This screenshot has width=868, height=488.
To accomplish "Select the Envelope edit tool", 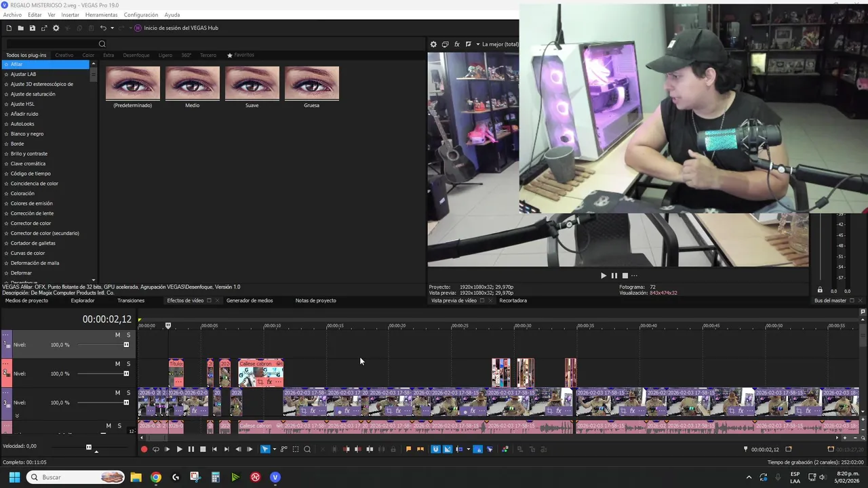I will click(284, 449).
